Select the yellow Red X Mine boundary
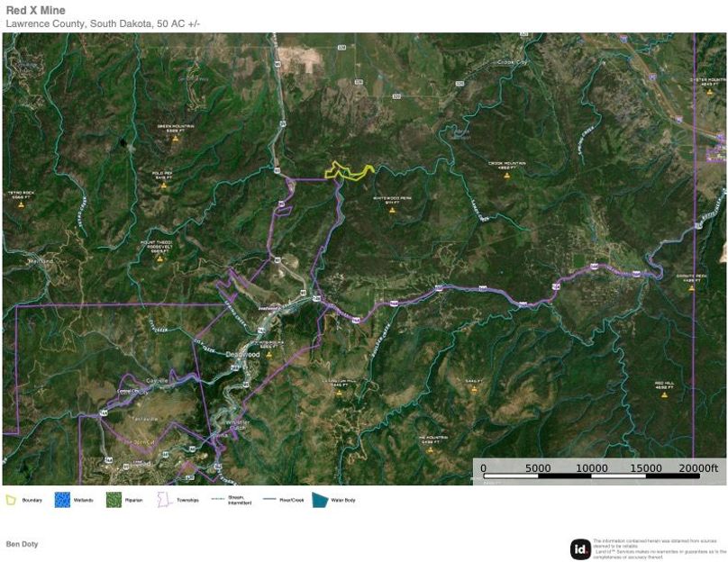 coord(350,171)
